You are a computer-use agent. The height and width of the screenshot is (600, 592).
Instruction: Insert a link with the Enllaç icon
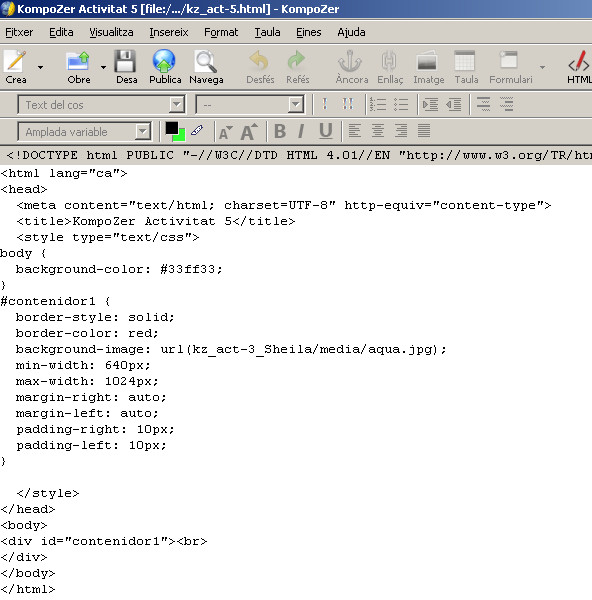pyautogui.click(x=390, y=67)
